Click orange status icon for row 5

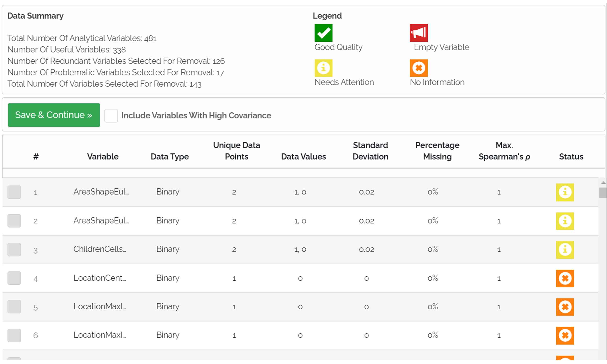pyautogui.click(x=565, y=306)
